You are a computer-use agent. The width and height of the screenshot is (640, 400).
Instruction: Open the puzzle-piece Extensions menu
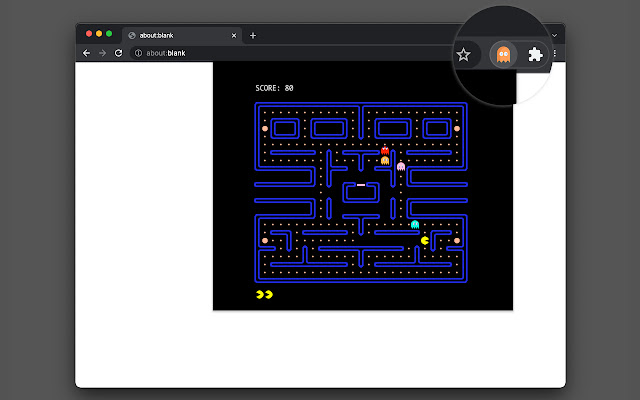[535, 54]
